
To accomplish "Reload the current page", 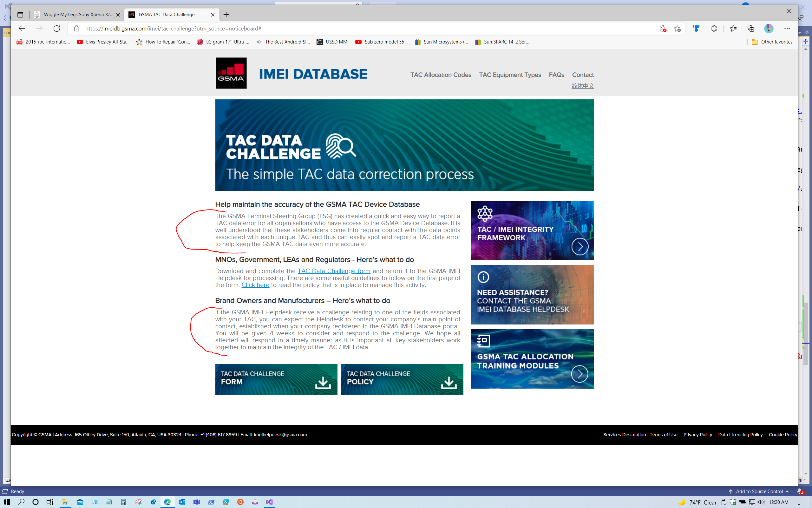I will tap(57, 29).
